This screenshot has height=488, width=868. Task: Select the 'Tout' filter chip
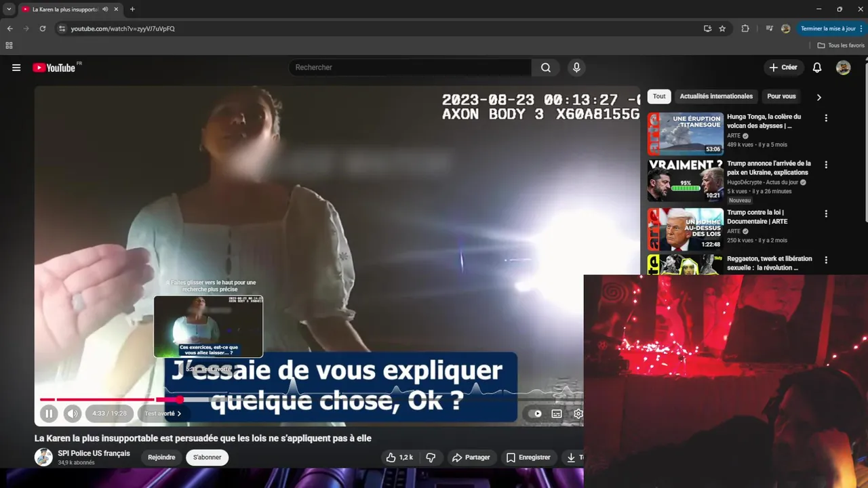(x=659, y=96)
